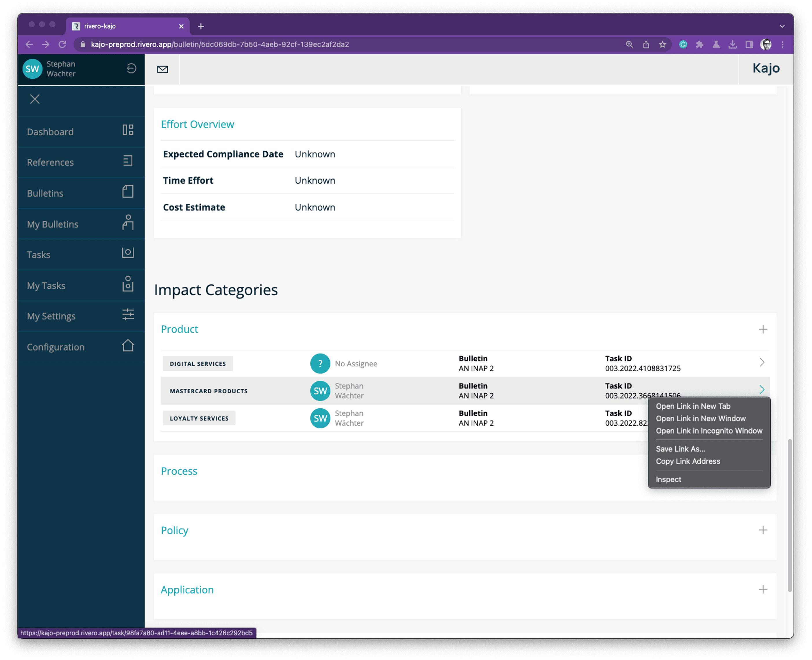This screenshot has width=812, height=660.
Task: Navigate to LOYALTY SERVICES task row
Action: point(463,418)
